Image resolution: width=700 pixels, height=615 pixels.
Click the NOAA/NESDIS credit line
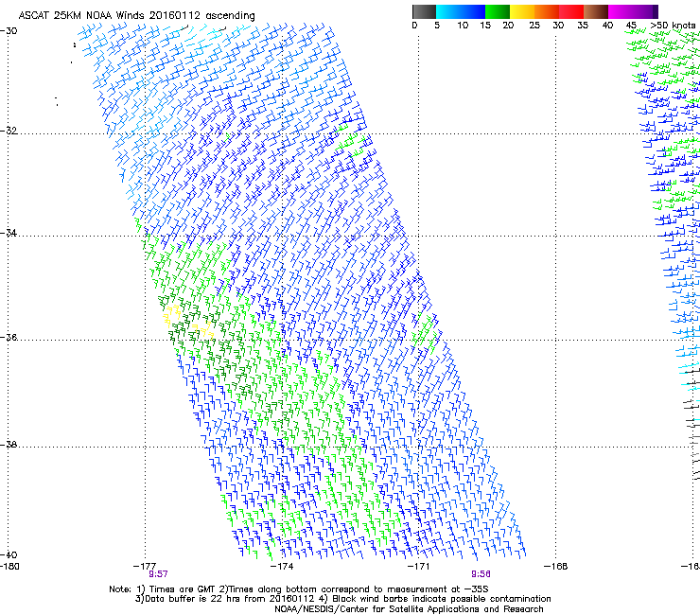[x=409, y=609]
